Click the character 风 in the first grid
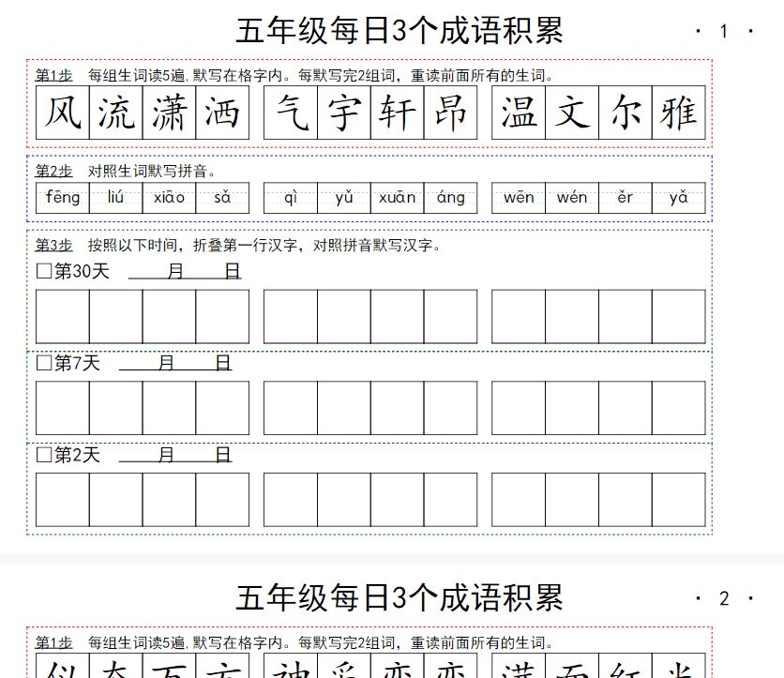784x678 pixels. click(63, 113)
